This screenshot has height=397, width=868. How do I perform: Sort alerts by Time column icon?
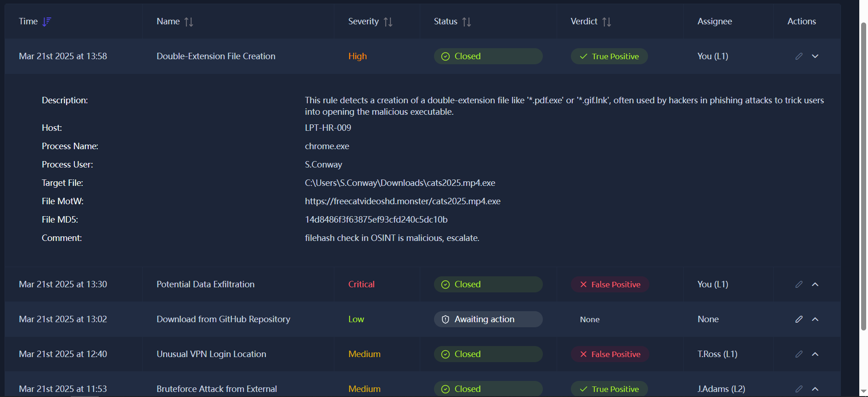coord(47,22)
